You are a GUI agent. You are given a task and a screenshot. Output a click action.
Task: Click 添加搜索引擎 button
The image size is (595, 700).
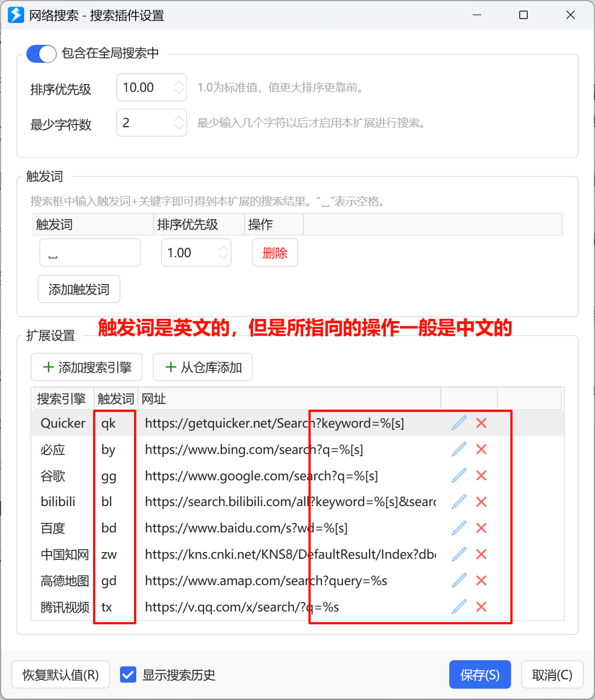(86, 368)
